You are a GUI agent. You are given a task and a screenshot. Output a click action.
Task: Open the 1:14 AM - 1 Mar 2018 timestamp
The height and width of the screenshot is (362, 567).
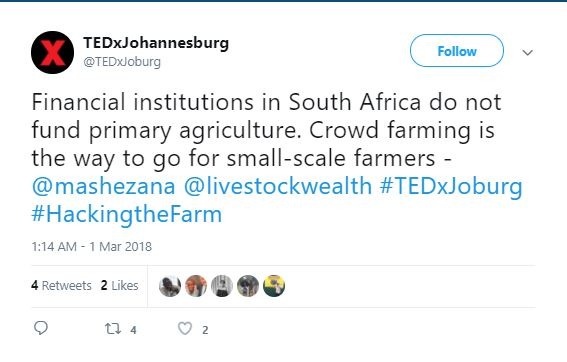91,247
